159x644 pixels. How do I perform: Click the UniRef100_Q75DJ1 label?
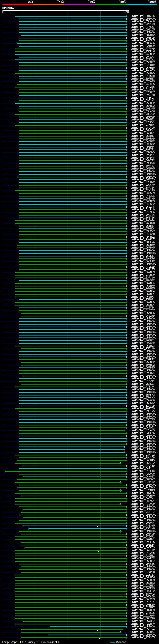pyautogui.click(x=143, y=125)
